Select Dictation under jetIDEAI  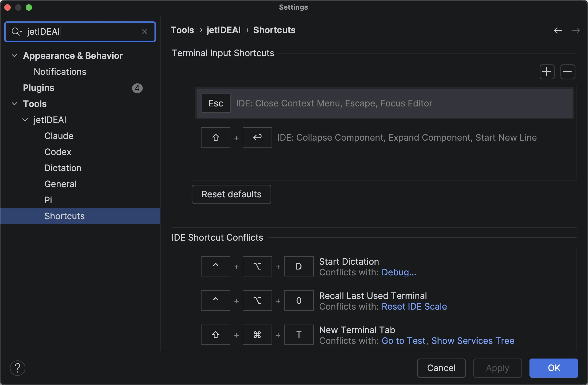pos(63,168)
